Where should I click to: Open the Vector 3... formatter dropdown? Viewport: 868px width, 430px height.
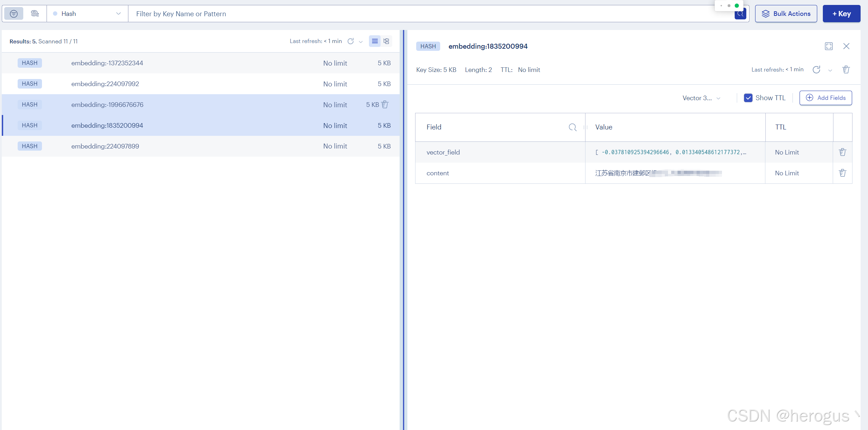(x=701, y=98)
